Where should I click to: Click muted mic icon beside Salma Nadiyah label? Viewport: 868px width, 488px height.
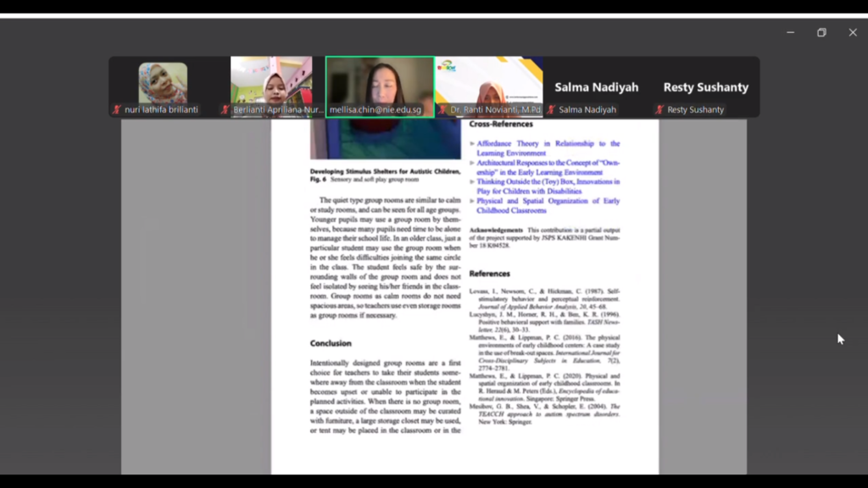[x=551, y=110]
